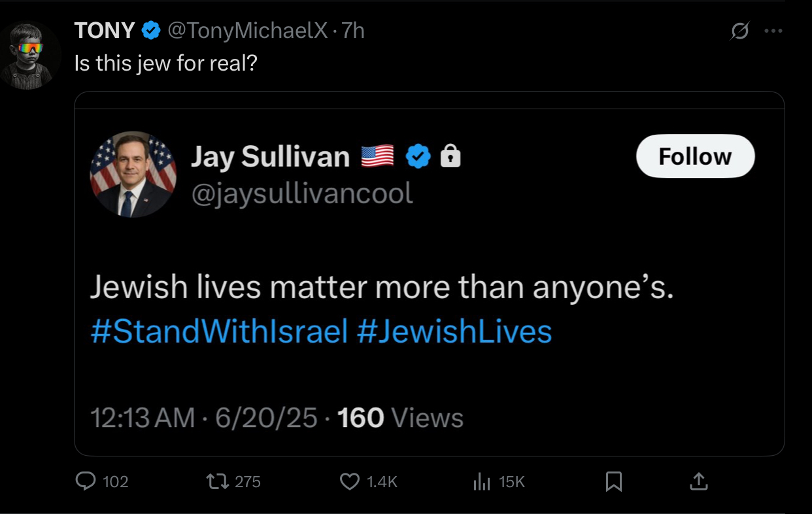Screen dimensions: 812x514
Task: Click TONY's verified badge
Action: [x=152, y=31]
